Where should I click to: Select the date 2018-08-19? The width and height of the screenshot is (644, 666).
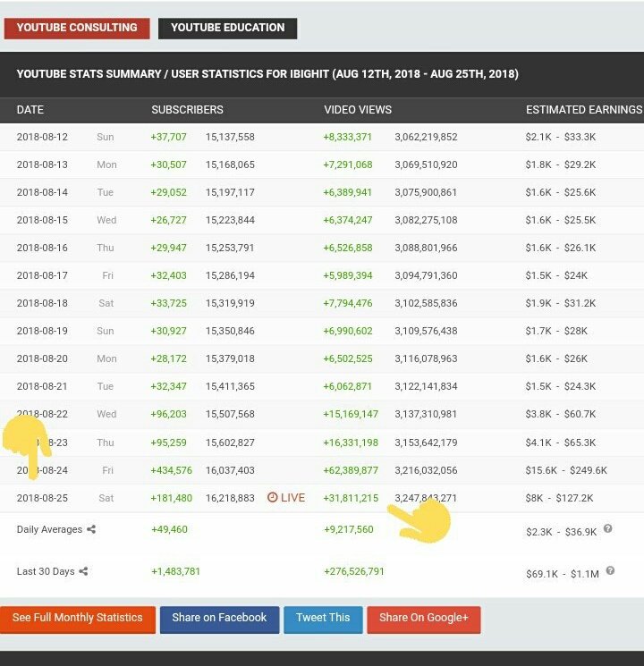point(42,331)
